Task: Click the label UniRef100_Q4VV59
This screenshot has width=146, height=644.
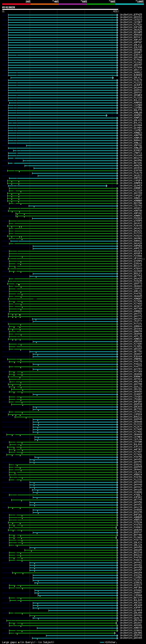Action: pos(131,547)
